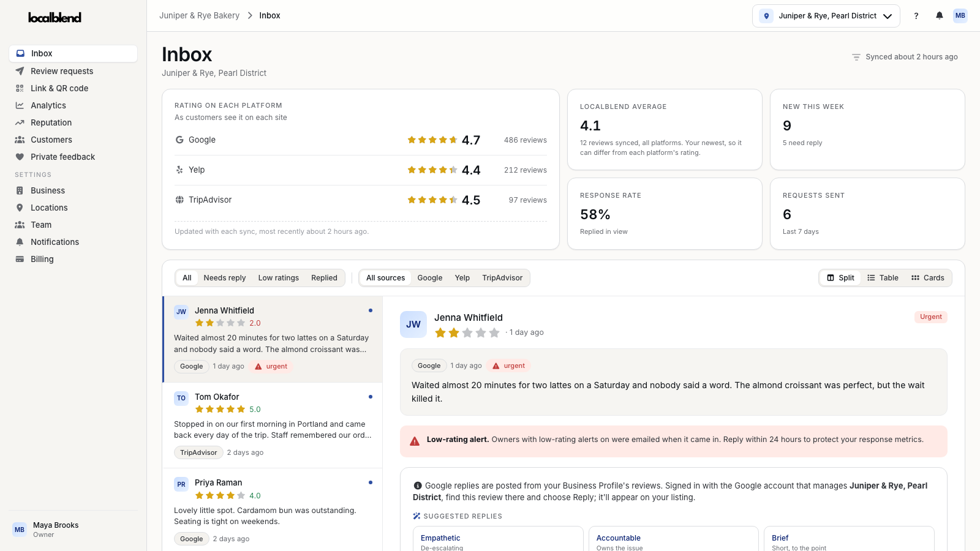This screenshot has height=551, width=980.
Task: Filter reviews to TripAdvisor source
Action: tap(502, 278)
